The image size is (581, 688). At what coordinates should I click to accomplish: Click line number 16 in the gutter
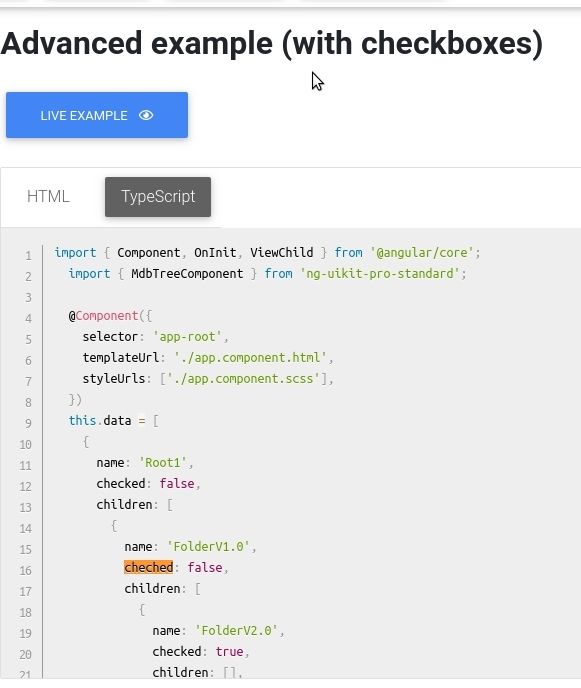[25, 570]
